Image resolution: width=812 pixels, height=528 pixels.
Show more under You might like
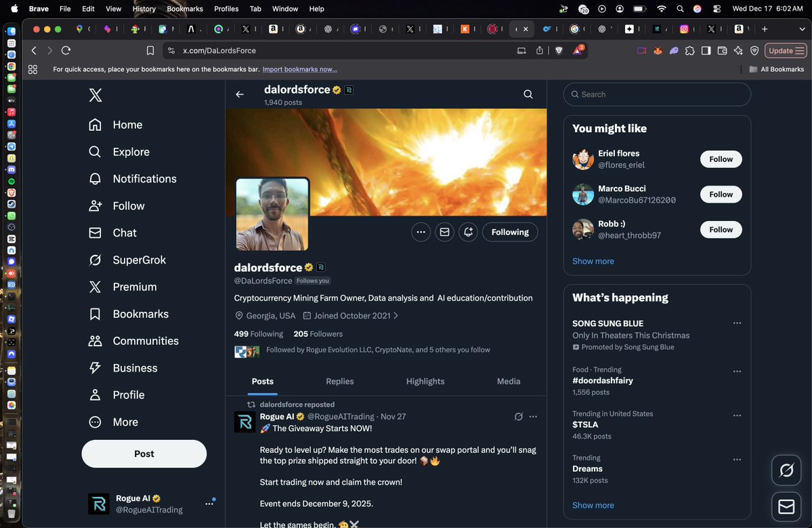click(x=593, y=261)
